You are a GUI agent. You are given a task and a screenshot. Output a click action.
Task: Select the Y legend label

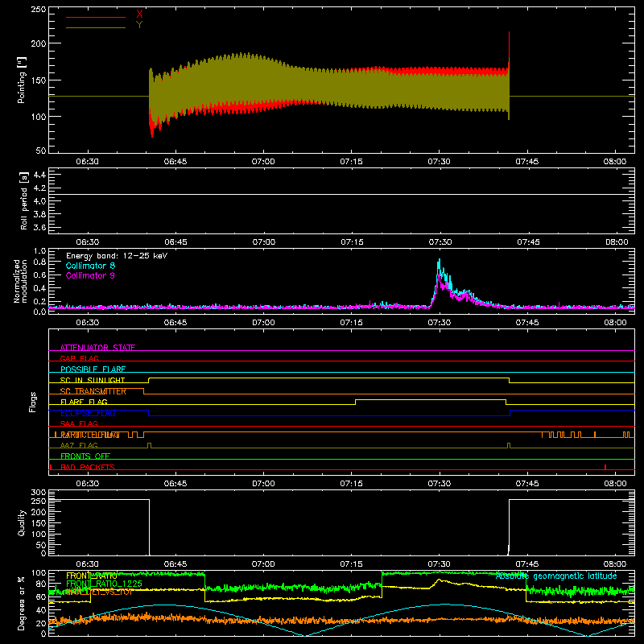[x=139, y=25]
